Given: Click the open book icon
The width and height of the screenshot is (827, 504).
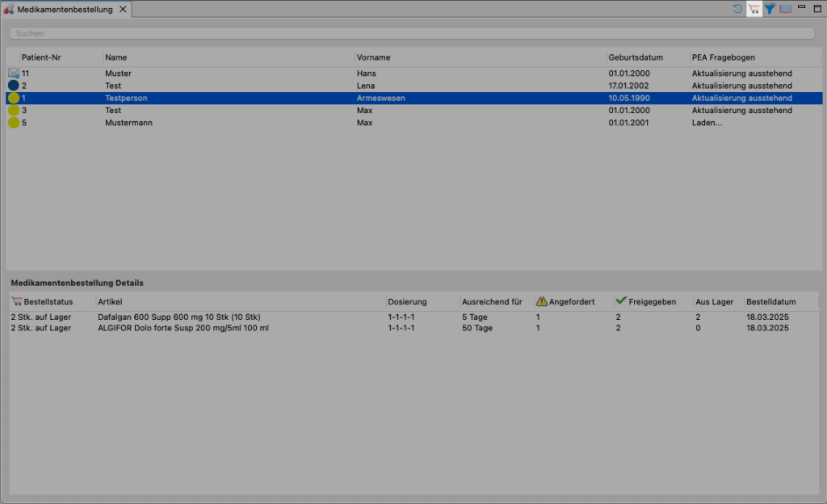Looking at the screenshot, I should (x=785, y=9).
